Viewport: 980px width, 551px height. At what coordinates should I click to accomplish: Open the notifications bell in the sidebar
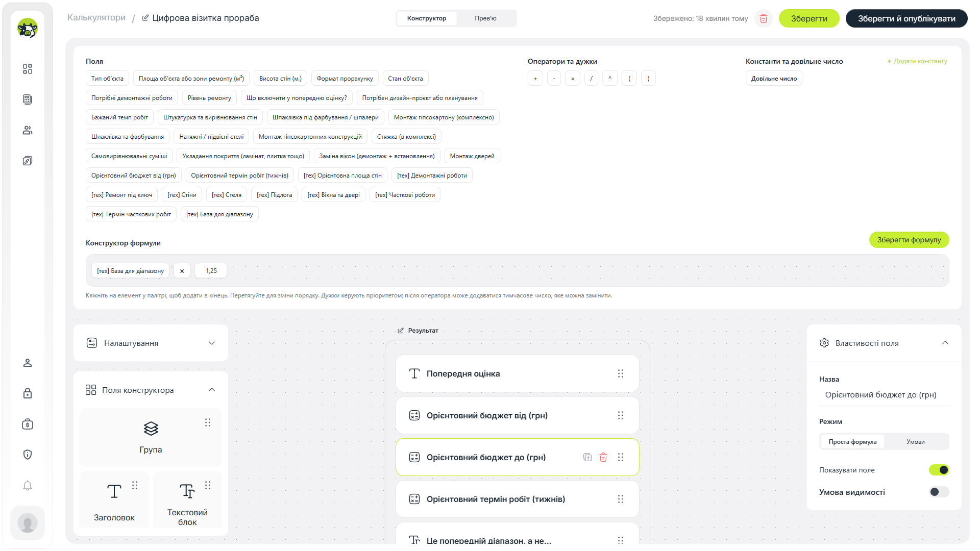click(x=28, y=485)
